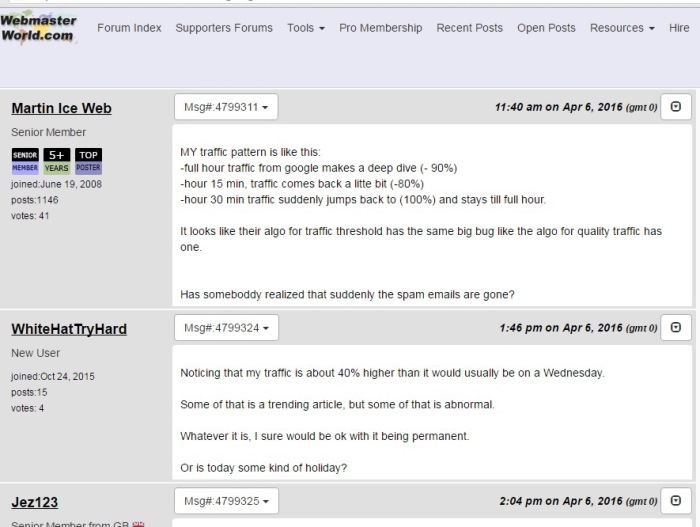The height and width of the screenshot is (527, 700).
Task: Open the Msg#:4799324 dropdown
Action: coord(226,327)
